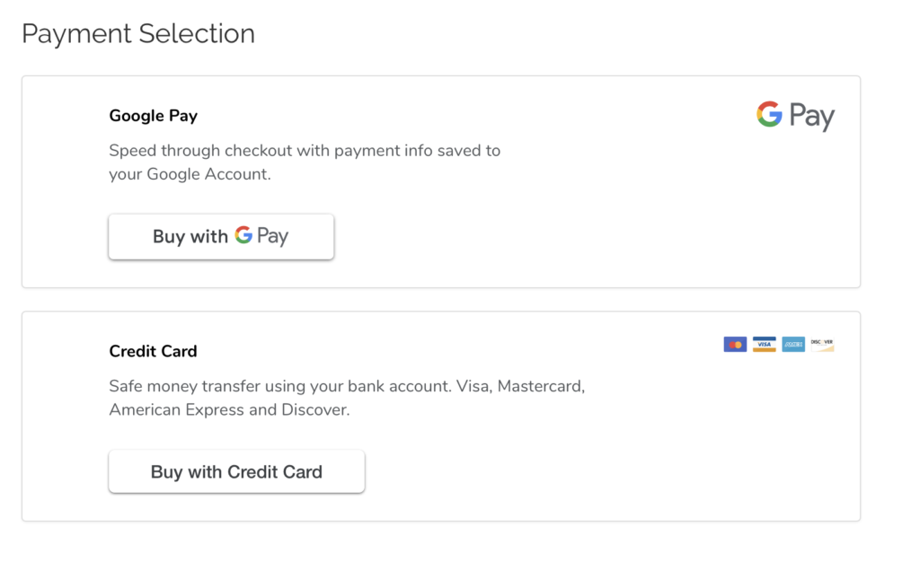Image resolution: width=920 pixels, height=588 pixels.
Task: Click the 'Credit Card' words on the lower button
Action: pyautogui.click(x=275, y=472)
